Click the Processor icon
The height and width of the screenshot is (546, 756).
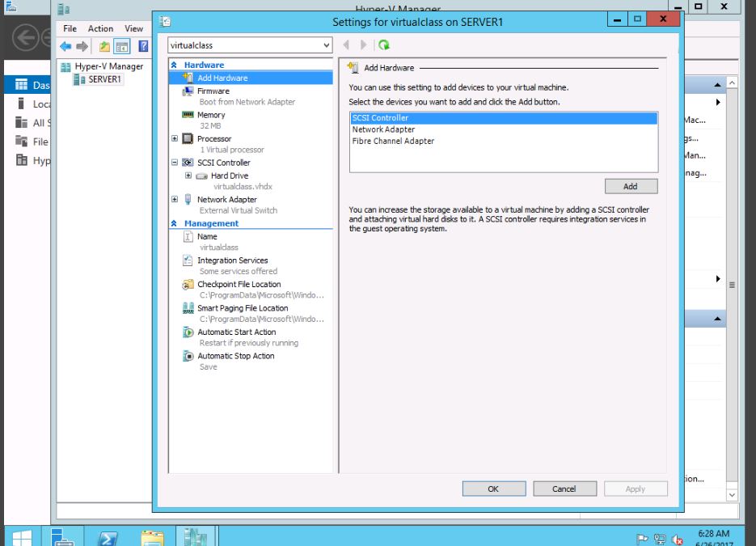[x=188, y=139]
